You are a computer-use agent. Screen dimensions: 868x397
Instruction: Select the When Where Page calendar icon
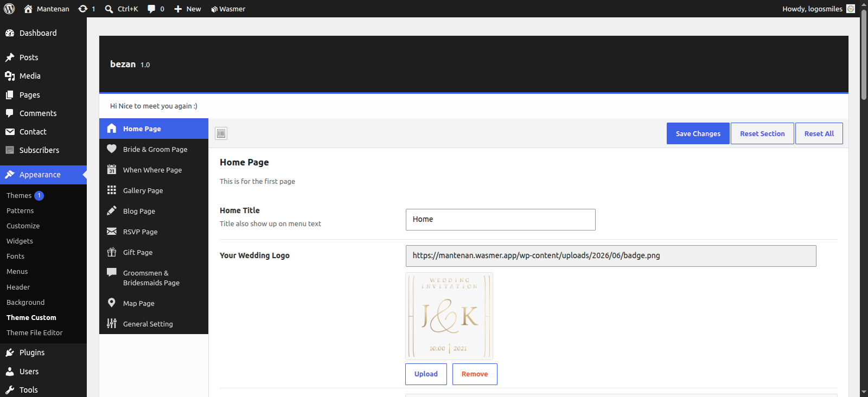[x=112, y=169]
